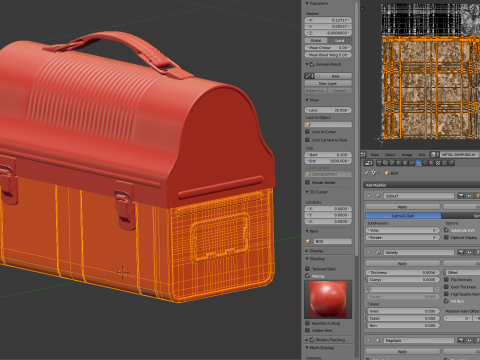The image size is (480, 360).
Task: Open the Texture properties tab
Action: click(438, 163)
